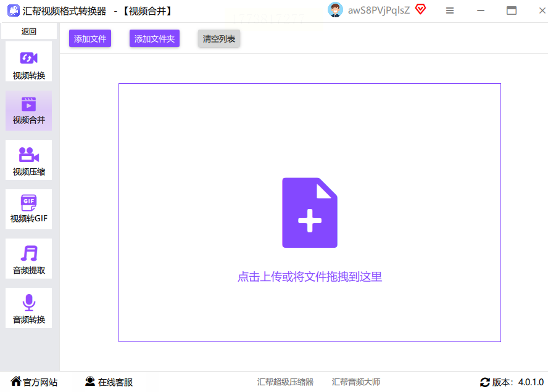548x392 pixels.
Task: Click the 添加文件夹 button
Action: pos(154,38)
